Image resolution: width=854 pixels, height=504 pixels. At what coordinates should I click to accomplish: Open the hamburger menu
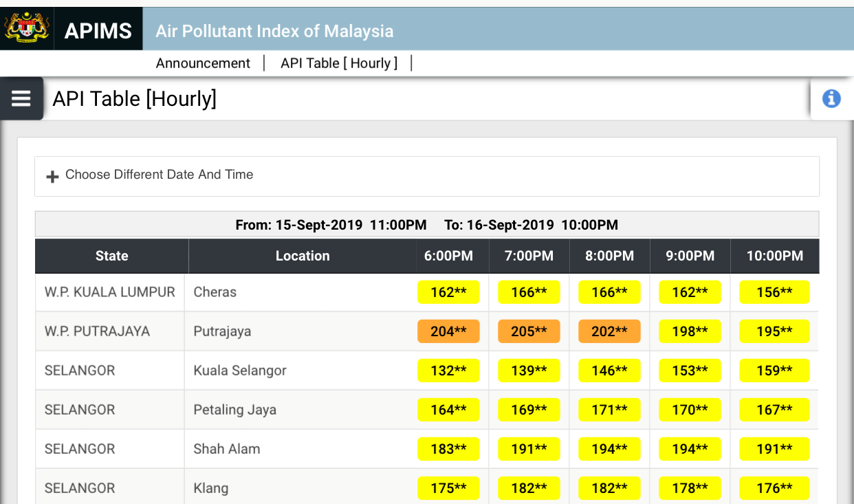[21, 99]
